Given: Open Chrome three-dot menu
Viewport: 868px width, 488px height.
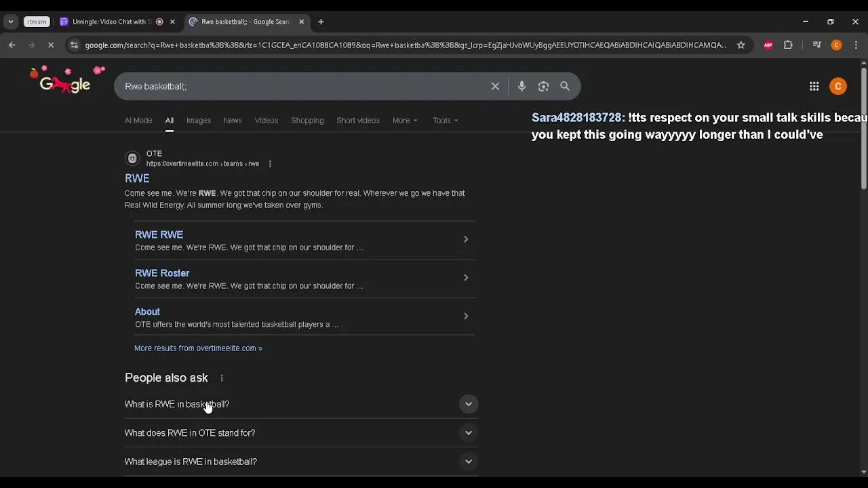Looking at the screenshot, I should click(x=856, y=45).
